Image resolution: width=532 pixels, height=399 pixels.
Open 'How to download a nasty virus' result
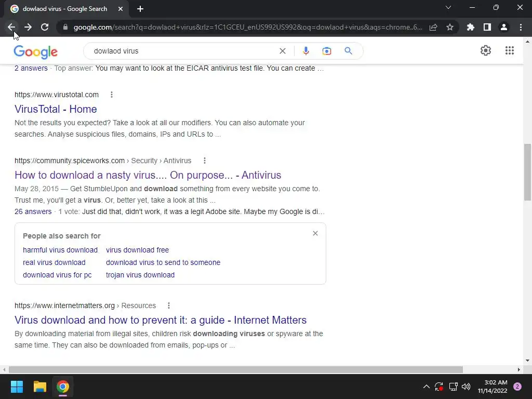point(148,175)
